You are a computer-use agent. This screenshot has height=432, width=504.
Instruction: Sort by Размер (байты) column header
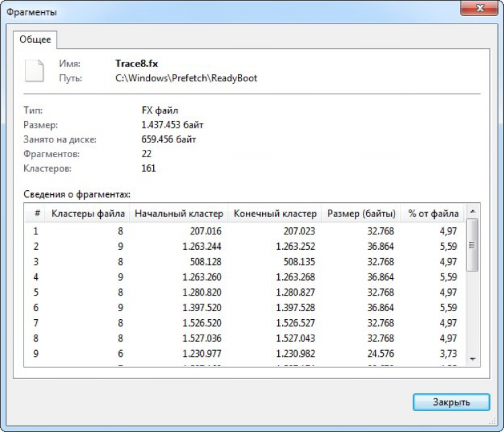[x=362, y=213]
